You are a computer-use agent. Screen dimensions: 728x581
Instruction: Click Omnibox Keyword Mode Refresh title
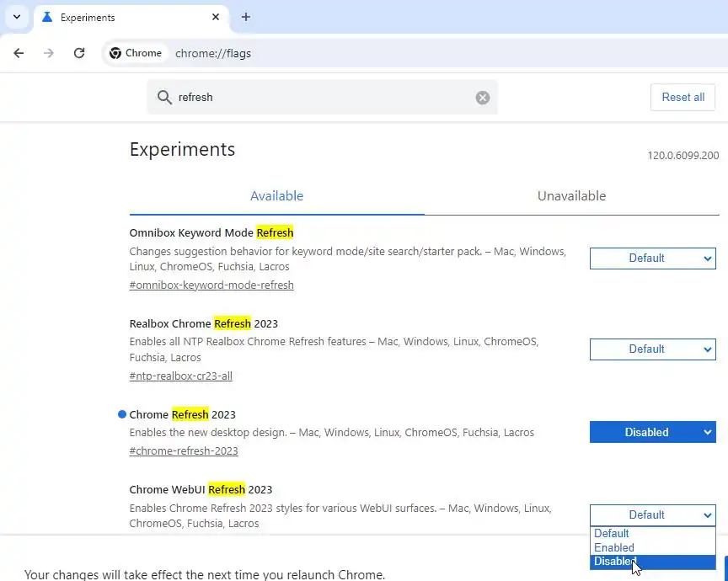tap(211, 232)
